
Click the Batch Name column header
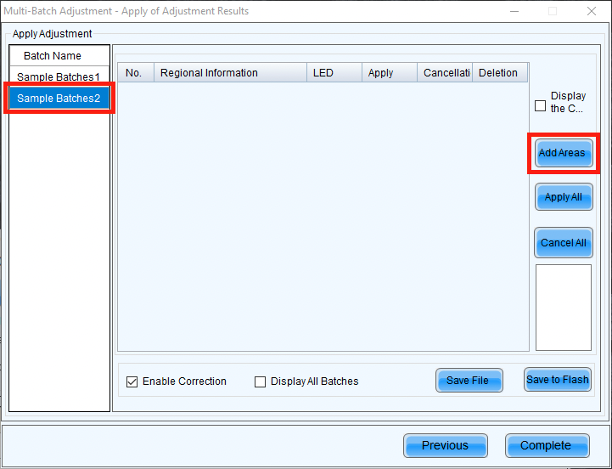point(58,56)
